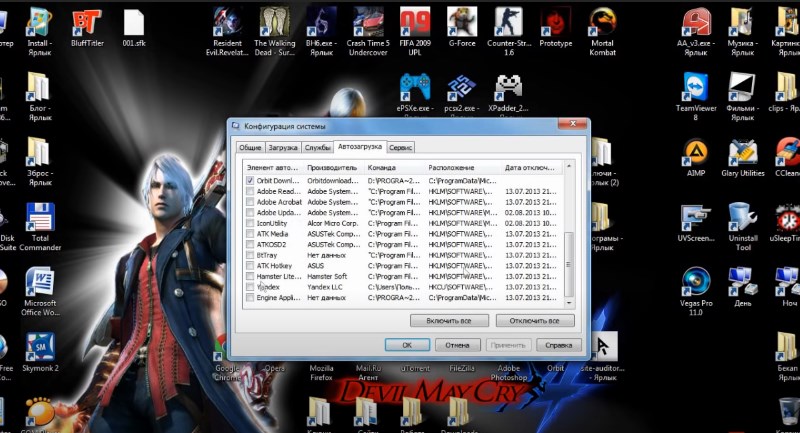Select the Vegas Pro 11.0 icon
This screenshot has height=433, width=800.
point(696,284)
